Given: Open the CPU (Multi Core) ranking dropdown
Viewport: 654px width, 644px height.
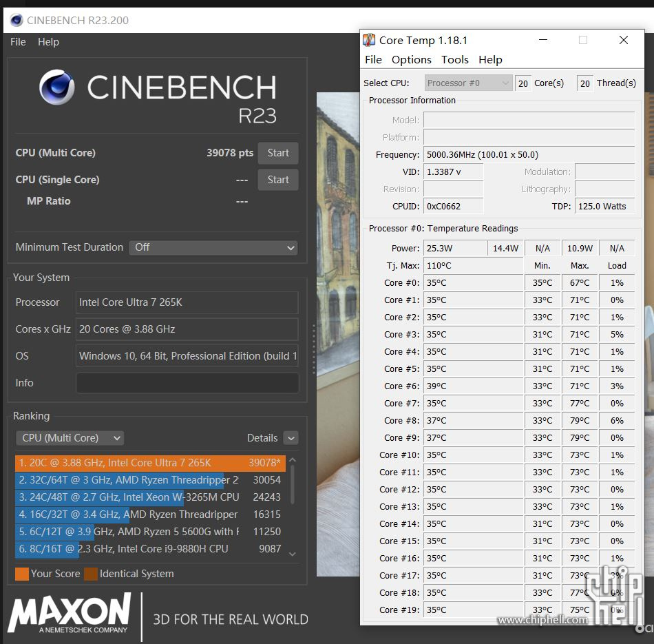Looking at the screenshot, I should tap(70, 438).
